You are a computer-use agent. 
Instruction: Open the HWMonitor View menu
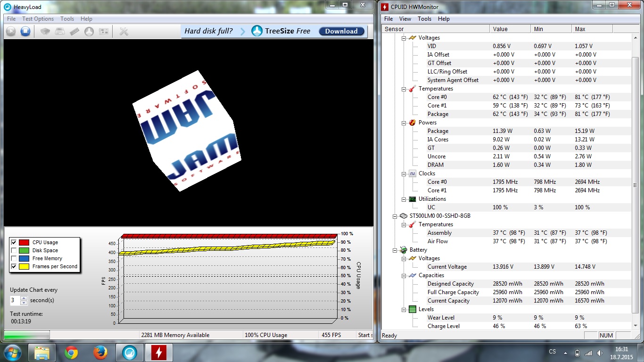[405, 19]
